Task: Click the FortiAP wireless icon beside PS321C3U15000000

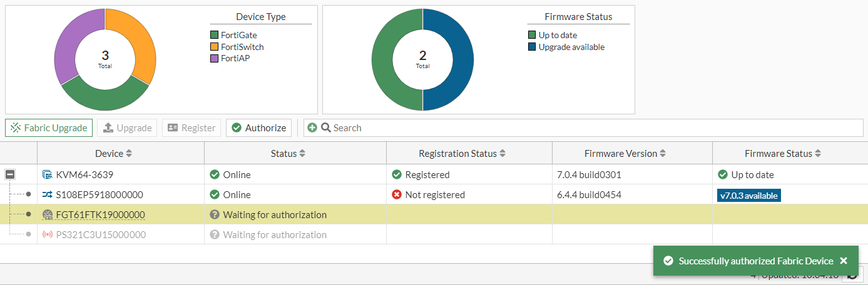Action: click(x=48, y=235)
